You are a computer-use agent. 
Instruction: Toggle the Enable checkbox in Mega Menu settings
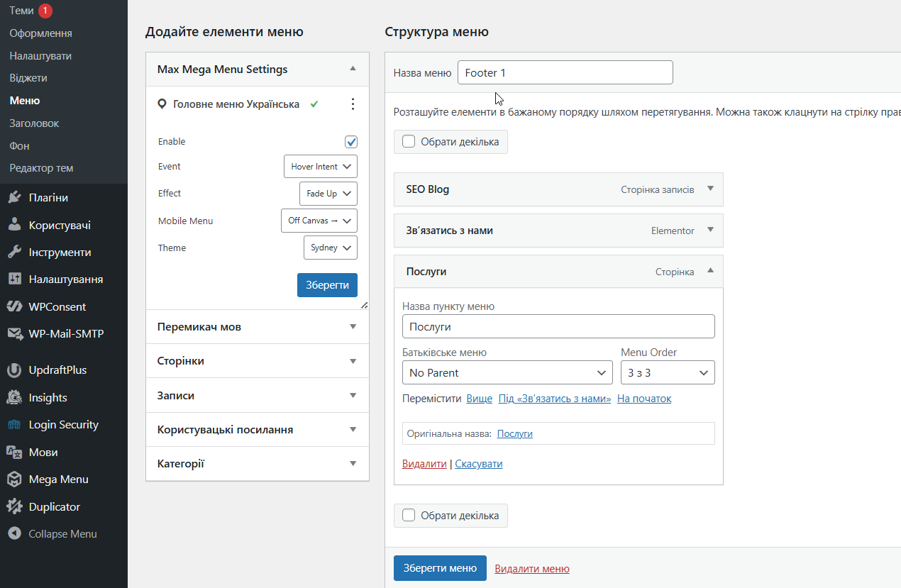click(x=351, y=142)
